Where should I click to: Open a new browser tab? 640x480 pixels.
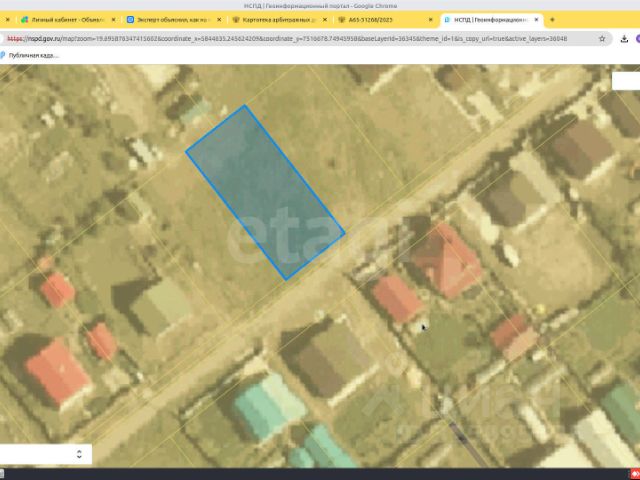coord(552,20)
